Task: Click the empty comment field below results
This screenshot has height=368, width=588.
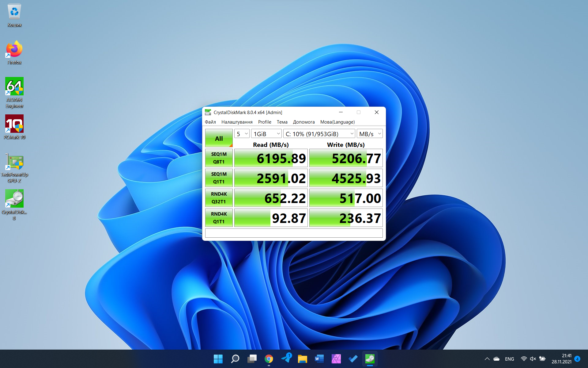Action: tap(294, 233)
